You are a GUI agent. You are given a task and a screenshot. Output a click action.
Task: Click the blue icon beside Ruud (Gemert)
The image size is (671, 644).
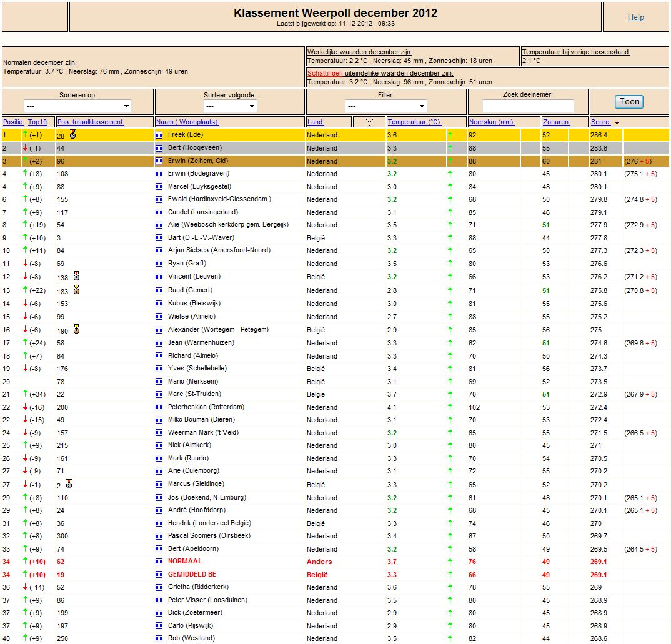click(159, 290)
